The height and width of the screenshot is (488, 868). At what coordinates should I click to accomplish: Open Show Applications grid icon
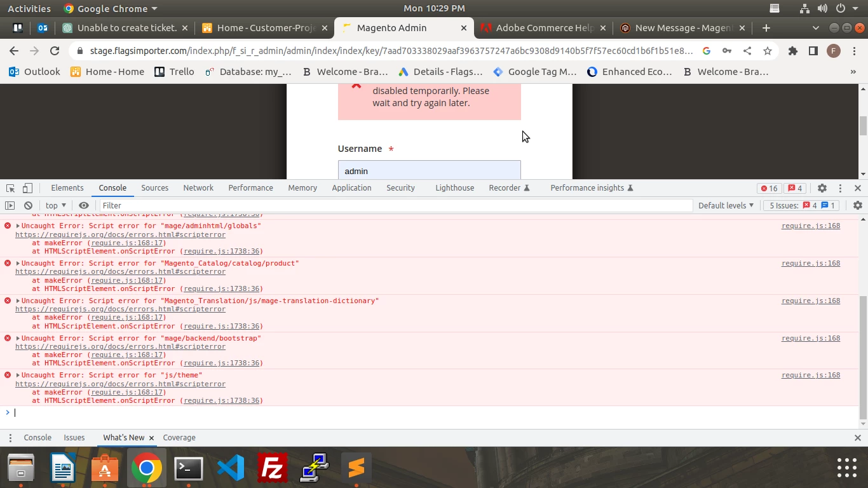pos(847,468)
